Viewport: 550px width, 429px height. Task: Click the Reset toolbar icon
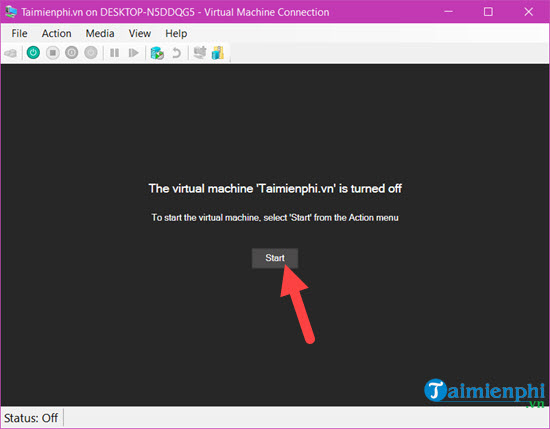(133, 53)
